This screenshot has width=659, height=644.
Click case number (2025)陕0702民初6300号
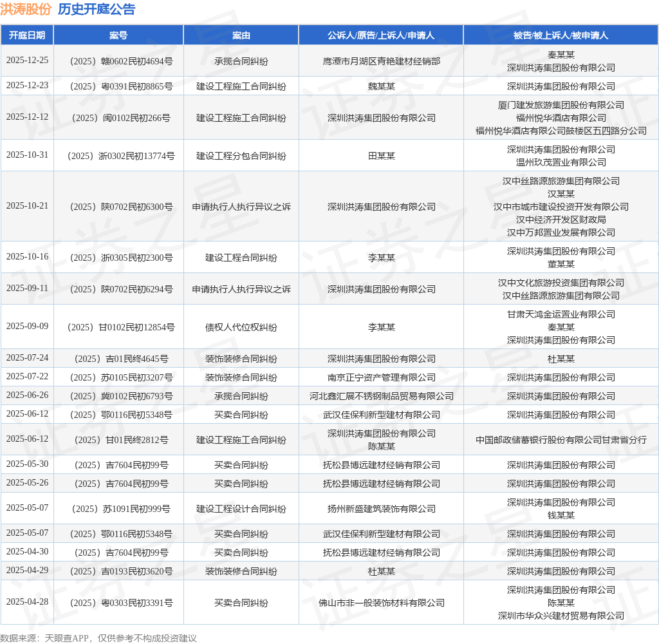(x=121, y=207)
